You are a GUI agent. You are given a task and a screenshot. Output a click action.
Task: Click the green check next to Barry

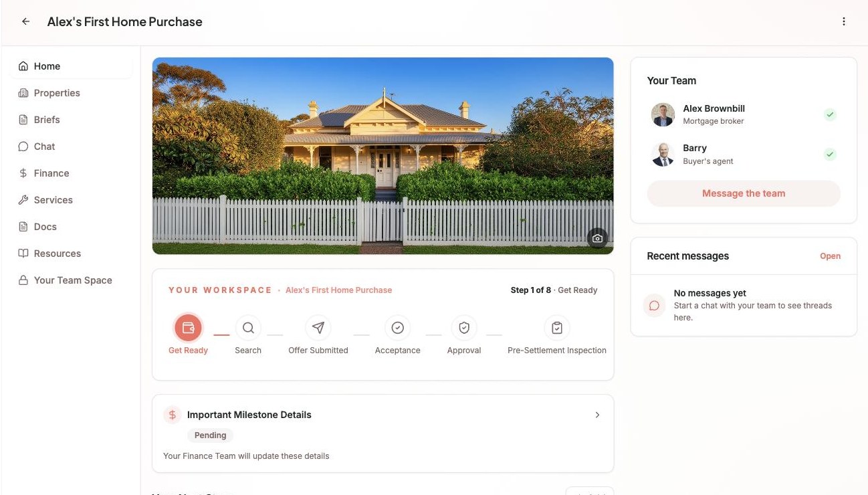pos(830,155)
